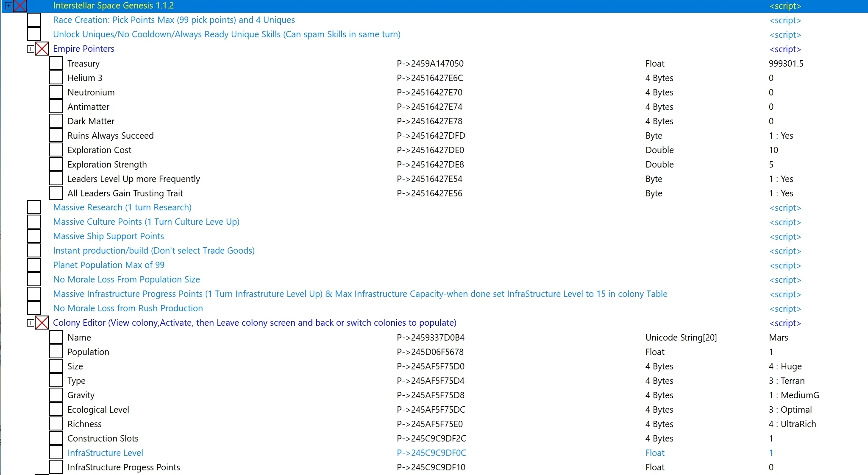The width and height of the screenshot is (868, 475).
Task: Collapse the Interstellar Space Genesis root entry
Action: tap(8, 6)
